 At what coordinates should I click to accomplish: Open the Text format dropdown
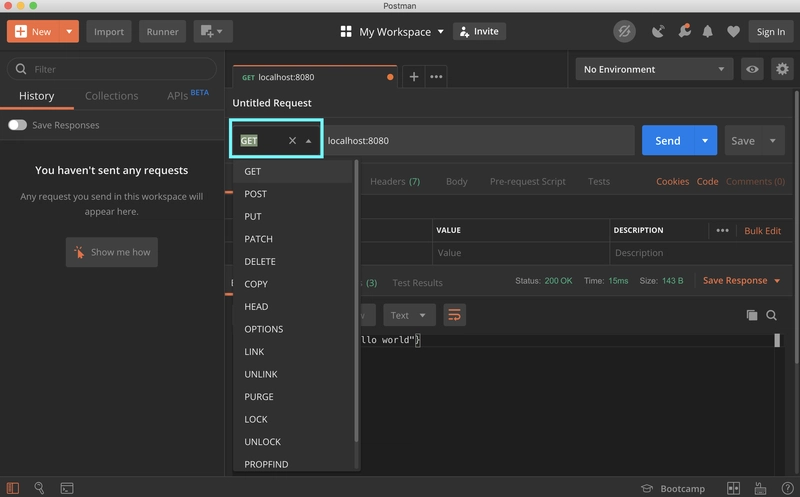tap(409, 315)
